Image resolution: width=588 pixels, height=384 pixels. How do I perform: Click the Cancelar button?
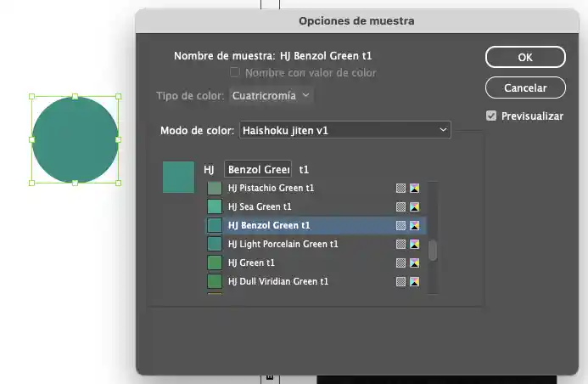coord(525,88)
